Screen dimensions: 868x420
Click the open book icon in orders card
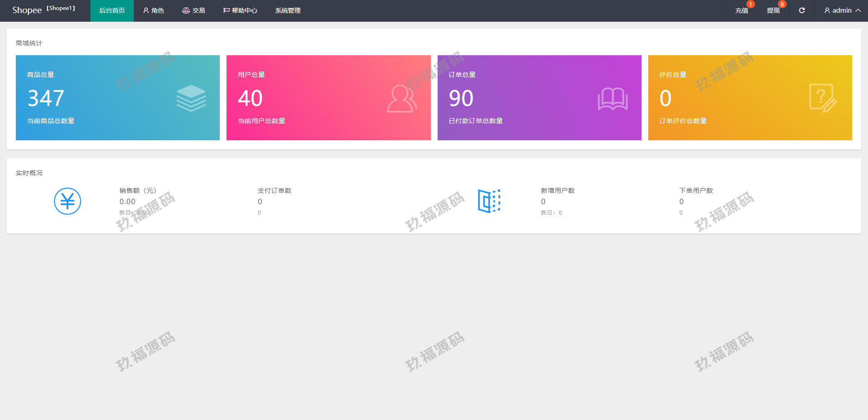click(x=613, y=99)
